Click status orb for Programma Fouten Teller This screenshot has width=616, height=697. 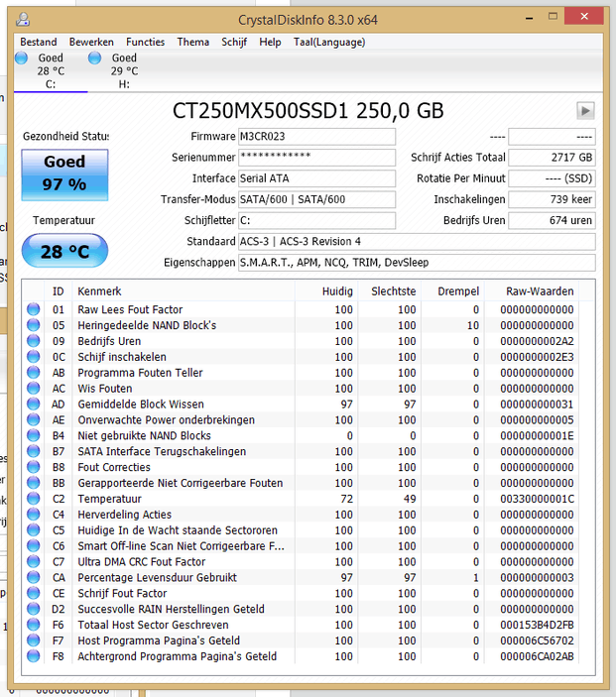click(x=34, y=372)
